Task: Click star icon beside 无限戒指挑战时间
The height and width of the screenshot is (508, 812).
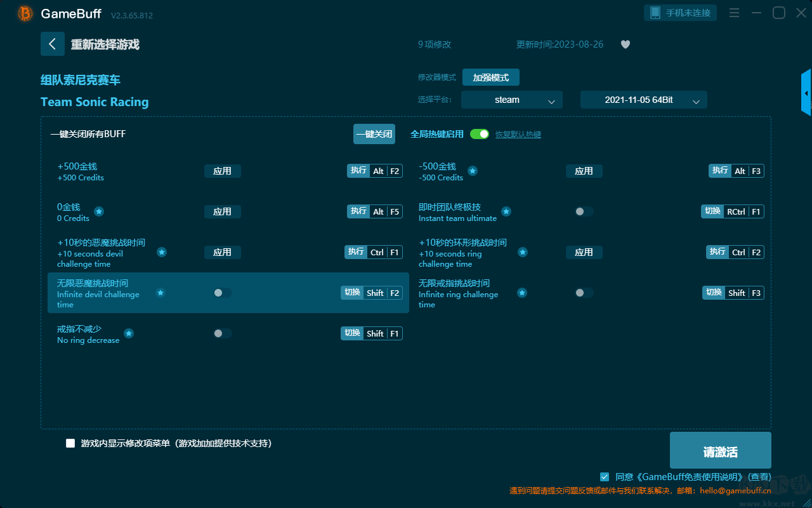Action: point(522,293)
